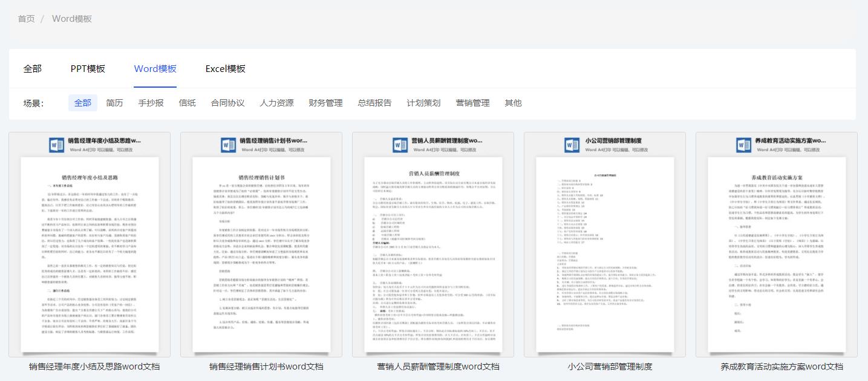Select the 简历 scene filter
The image size is (868, 381).
[x=114, y=103]
